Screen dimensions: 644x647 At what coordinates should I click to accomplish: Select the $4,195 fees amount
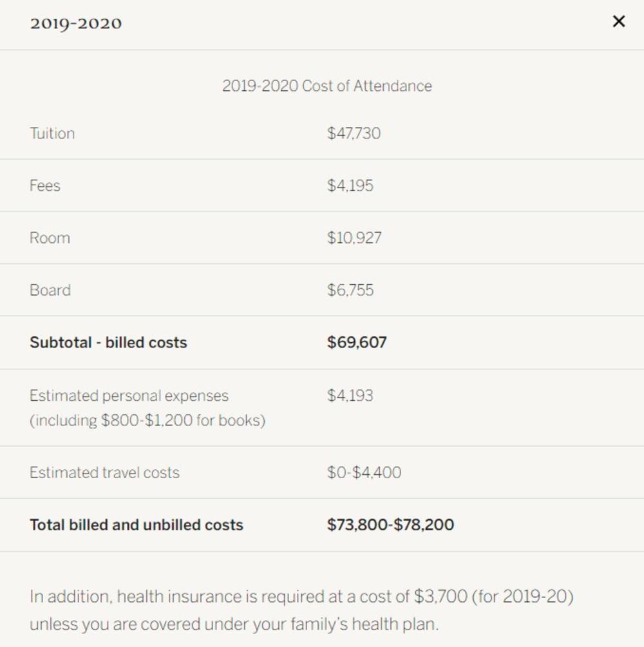point(350,186)
